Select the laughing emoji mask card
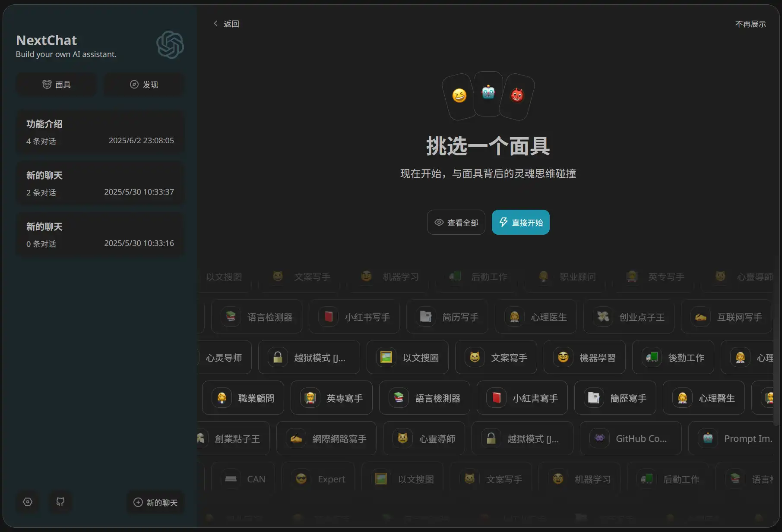 (x=459, y=96)
